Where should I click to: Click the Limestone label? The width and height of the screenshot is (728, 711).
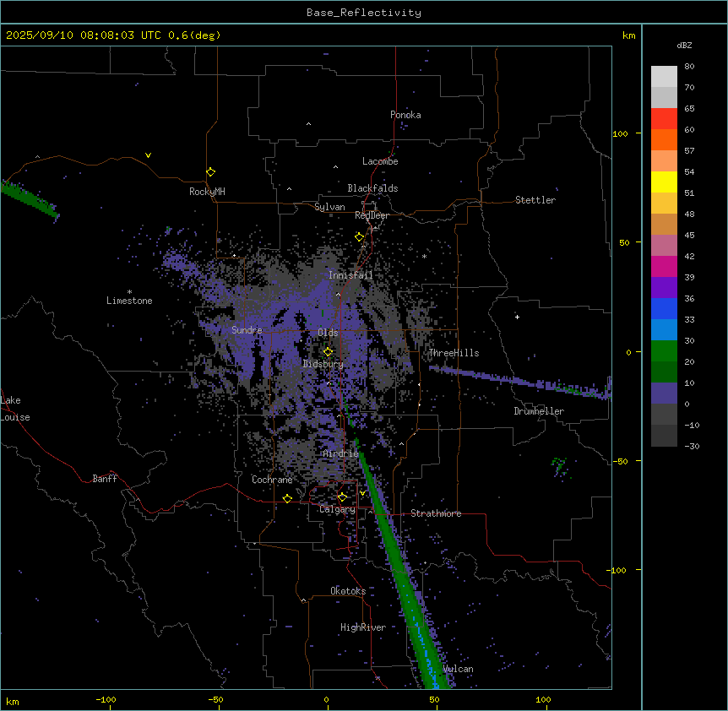pos(129,301)
